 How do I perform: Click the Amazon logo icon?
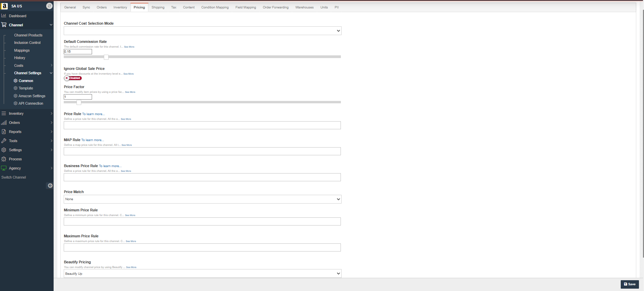click(4, 6)
